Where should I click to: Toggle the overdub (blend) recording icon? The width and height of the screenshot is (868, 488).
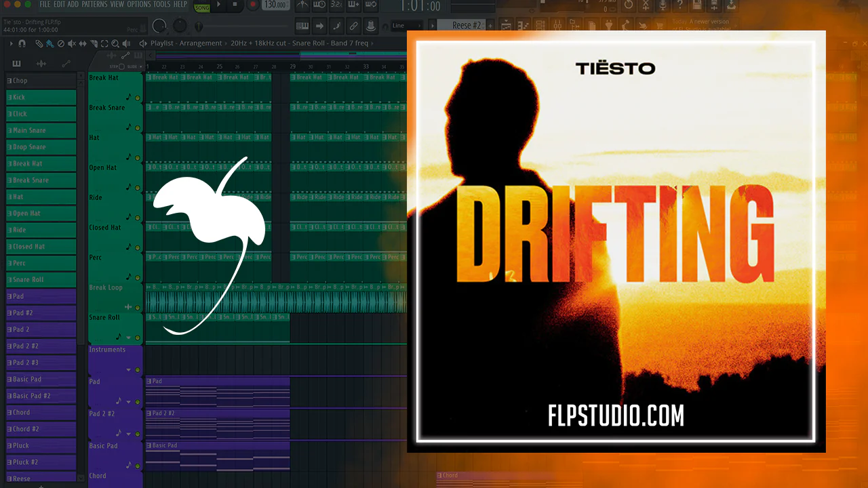pyautogui.click(x=353, y=5)
